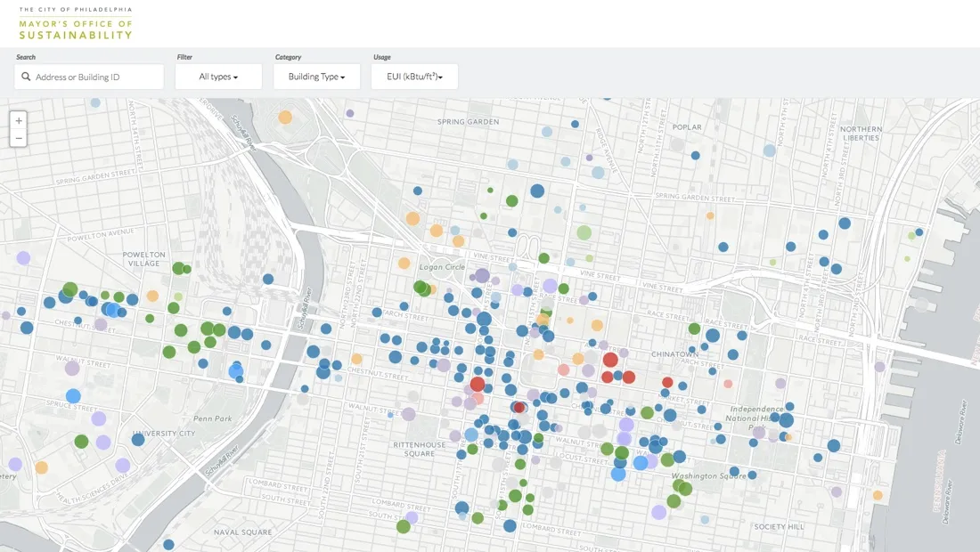
Task: Select large red marker north of Rittenhouse Square
Action: point(478,385)
